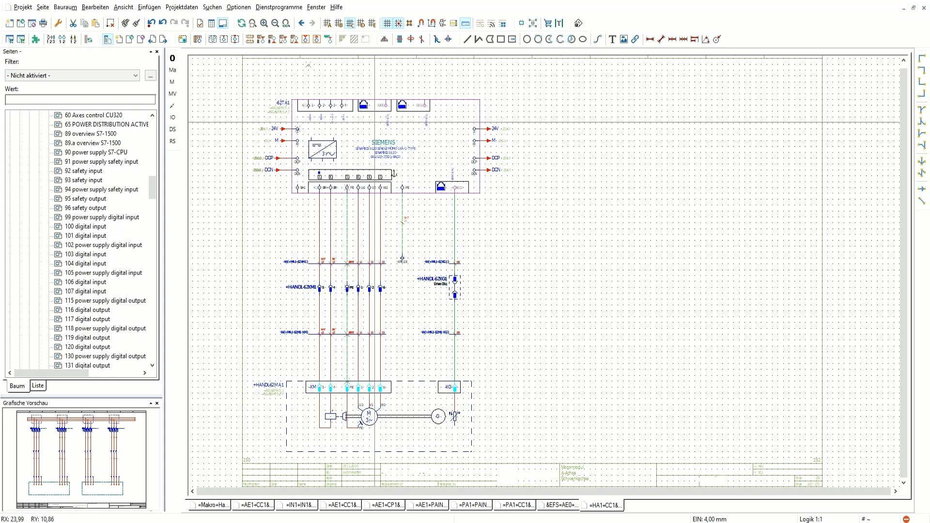Click the Print icon in the top toolbar
The width and height of the screenshot is (930, 523).
tap(43, 23)
